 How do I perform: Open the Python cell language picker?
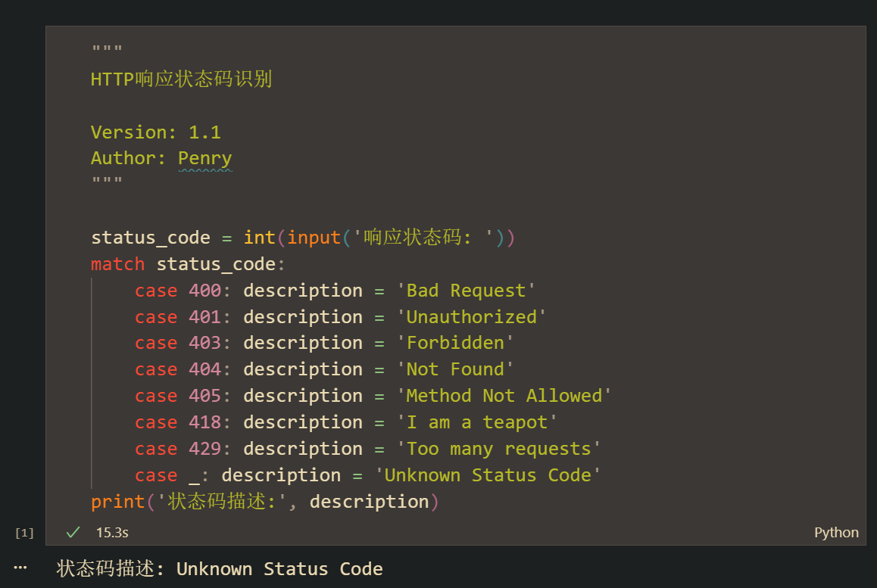(836, 533)
